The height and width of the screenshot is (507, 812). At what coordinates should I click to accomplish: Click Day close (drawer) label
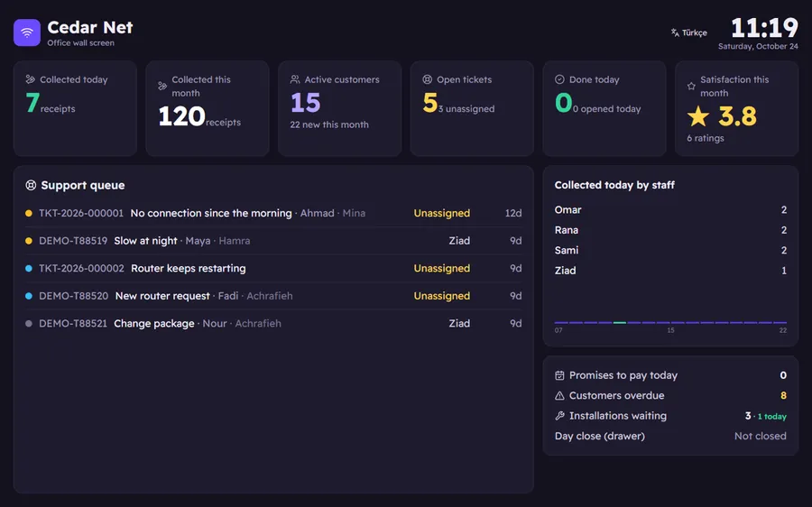click(x=600, y=436)
